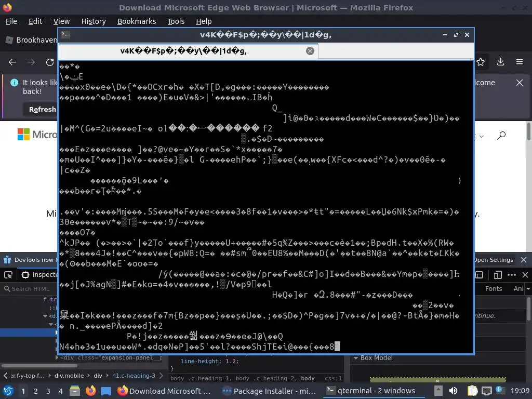Grab the DevTools markup horizontal scrollbar
This screenshot has height=399, width=532.
pos(39,366)
